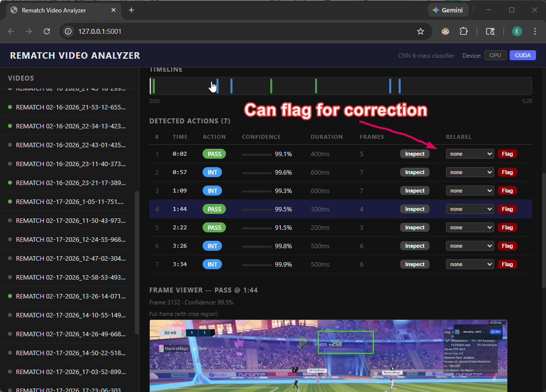The height and width of the screenshot is (392, 546).
Task: Open the browser extensions puzzle icon
Action: [463, 31]
